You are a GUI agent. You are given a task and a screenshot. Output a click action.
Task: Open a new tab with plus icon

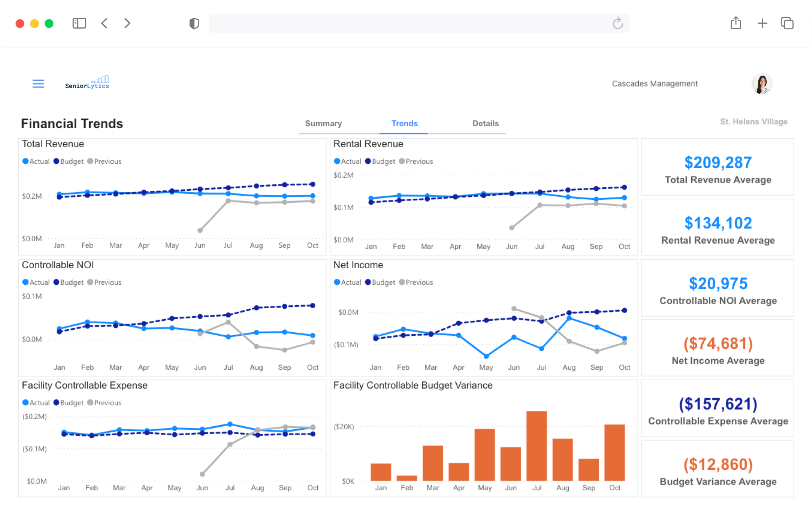pyautogui.click(x=762, y=24)
